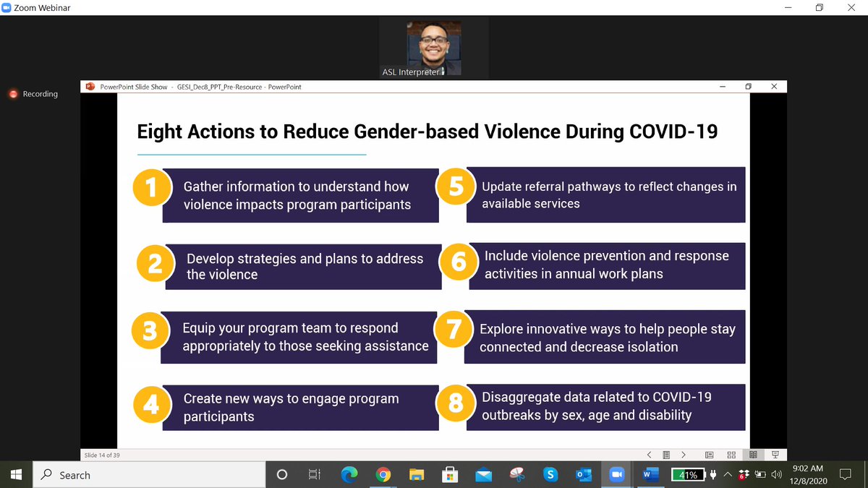Screen dimensions: 868x488
Task: Click 'Disaggregate data related to COVID-19' box
Action: click(605, 406)
